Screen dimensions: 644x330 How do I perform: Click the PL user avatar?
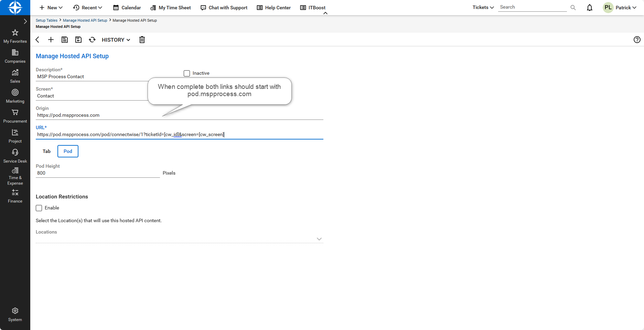coord(608,8)
